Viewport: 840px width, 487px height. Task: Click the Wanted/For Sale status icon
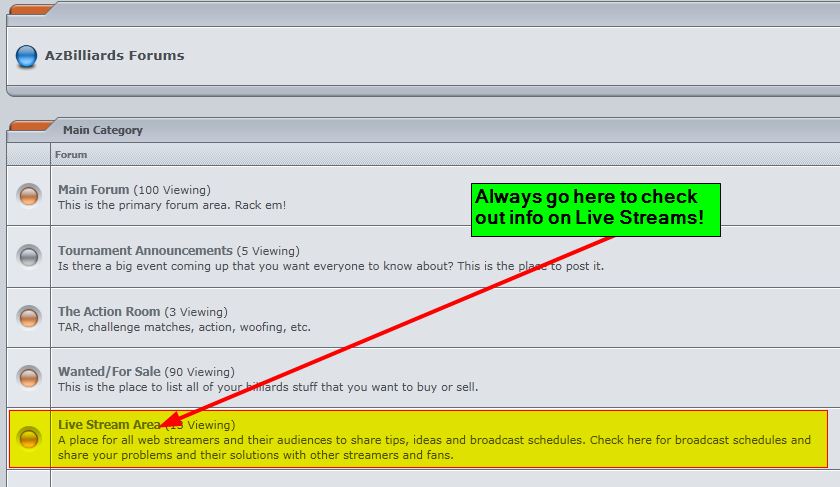pyautogui.click(x=29, y=378)
